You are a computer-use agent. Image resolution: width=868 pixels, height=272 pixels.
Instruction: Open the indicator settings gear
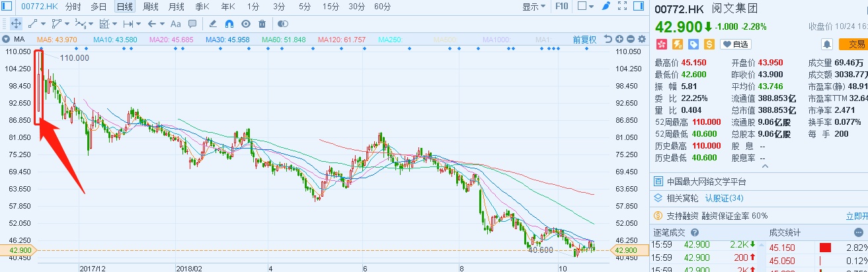pos(641,40)
